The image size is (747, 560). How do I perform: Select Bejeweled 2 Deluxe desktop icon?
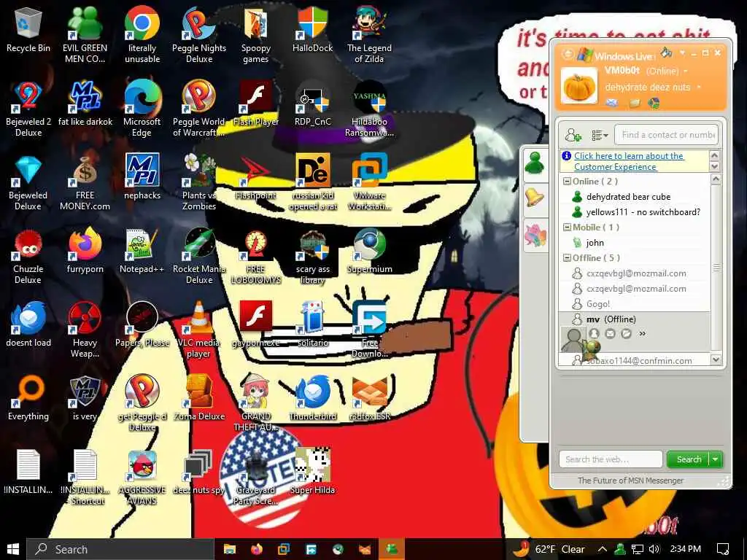[28, 109]
